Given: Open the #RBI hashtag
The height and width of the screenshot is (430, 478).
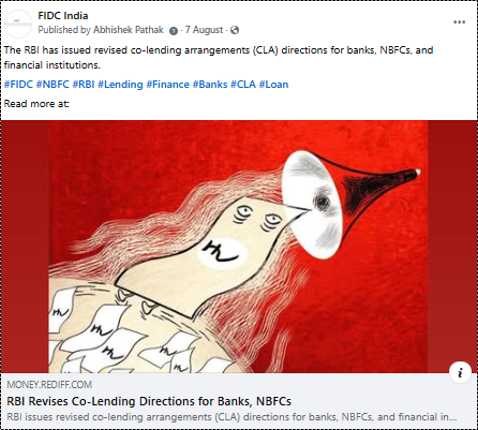Looking at the screenshot, I should (83, 84).
